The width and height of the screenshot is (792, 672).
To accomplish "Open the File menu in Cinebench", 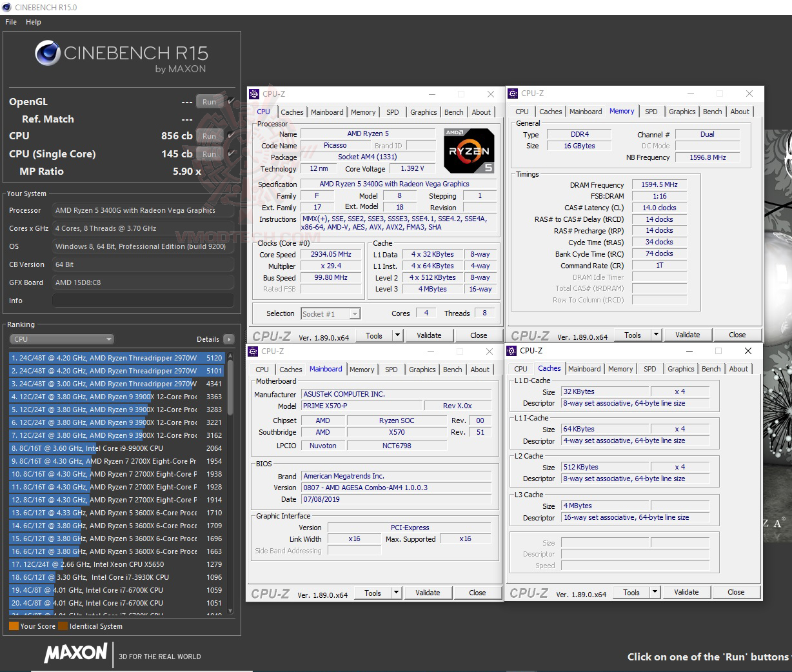I will click(x=11, y=22).
